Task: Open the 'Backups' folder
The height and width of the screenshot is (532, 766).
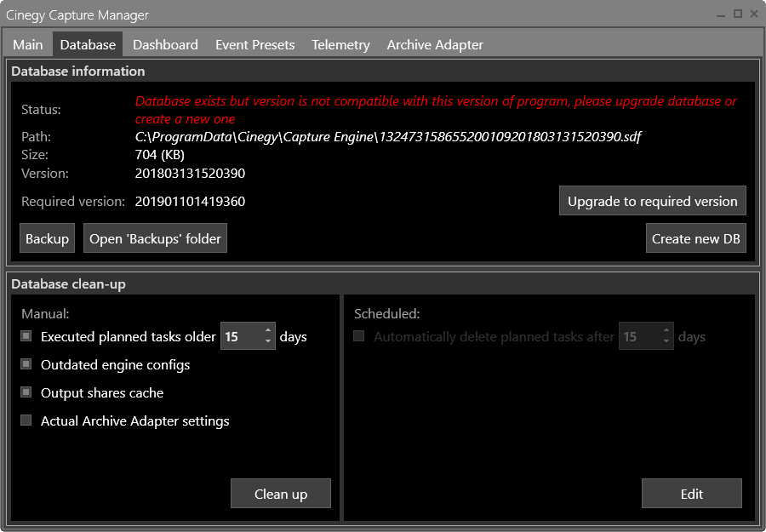Action: pyautogui.click(x=155, y=237)
